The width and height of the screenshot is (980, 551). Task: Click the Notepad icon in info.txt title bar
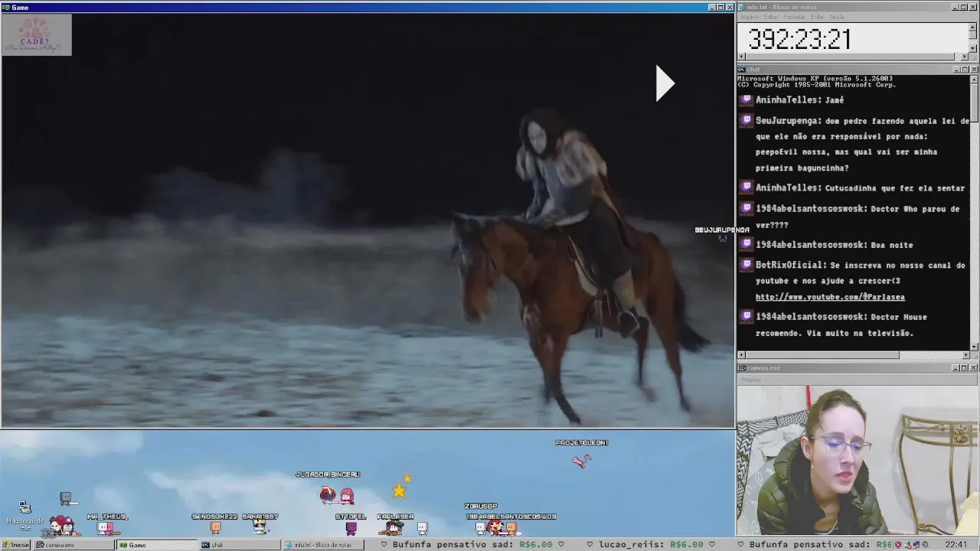point(742,7)
